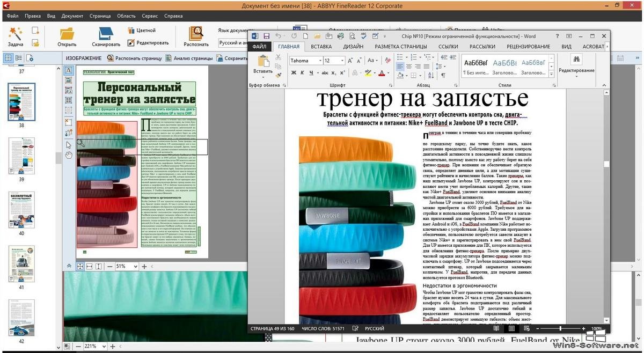Switch to the РАЗМЕТКА СТРАНИЦЫ tab in Word
Viewport: 644px width, 353px height.
(400, 47)
